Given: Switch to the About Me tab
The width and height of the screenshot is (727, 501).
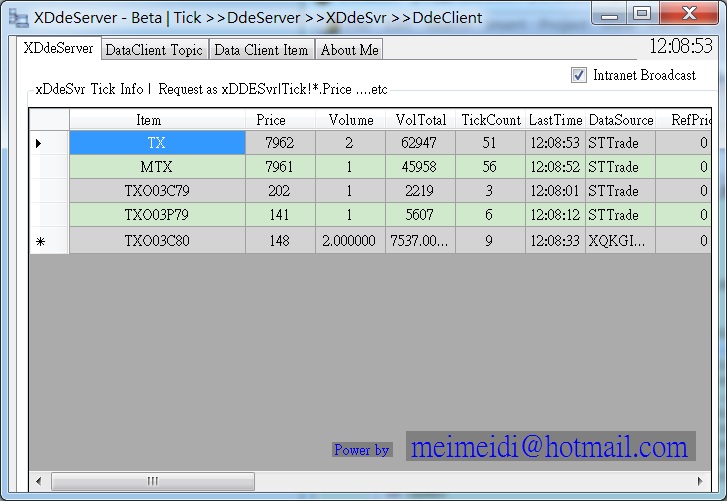Looking at the screenshot, I should [350, 50].
